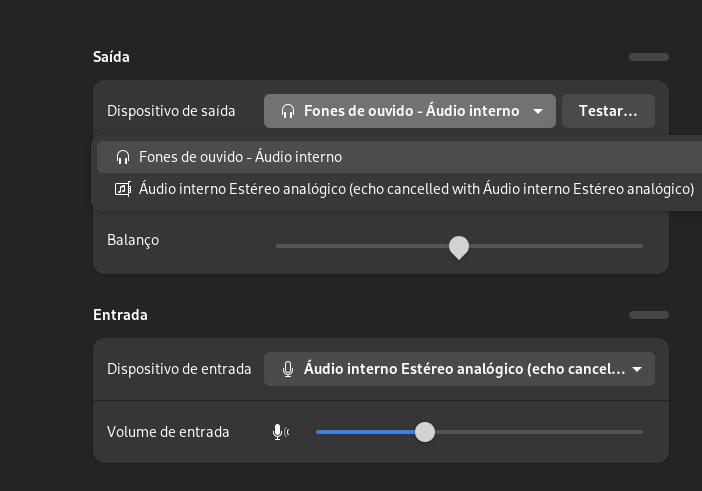Click the Entrada section heading
This screenshot has width=702, height=491.
(x=120, y=315)
